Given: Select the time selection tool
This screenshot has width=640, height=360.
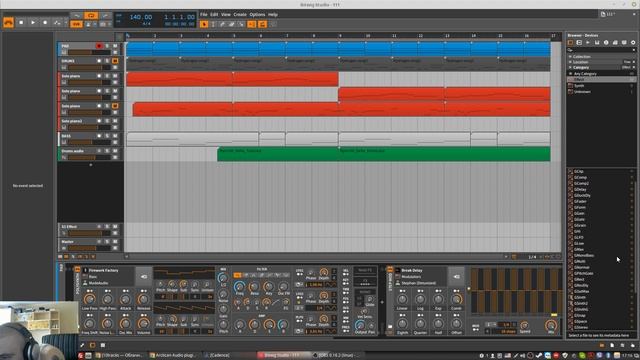Looking at the screenshot, I should 213,24.
